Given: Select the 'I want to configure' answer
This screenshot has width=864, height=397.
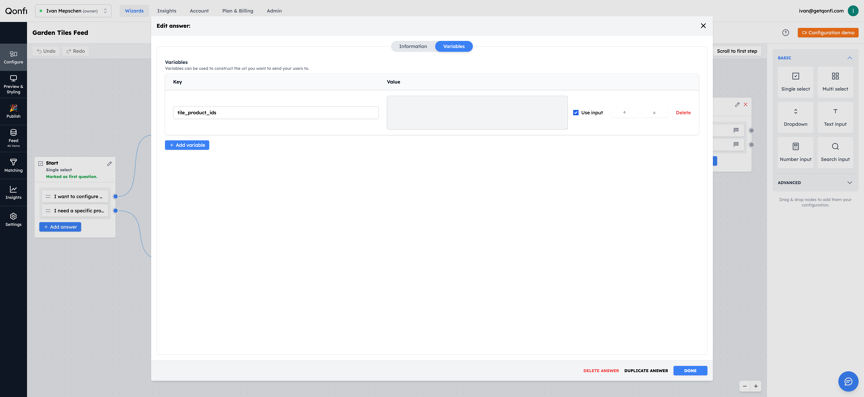Looking at the screenshot, I should (x=75, y=196).
